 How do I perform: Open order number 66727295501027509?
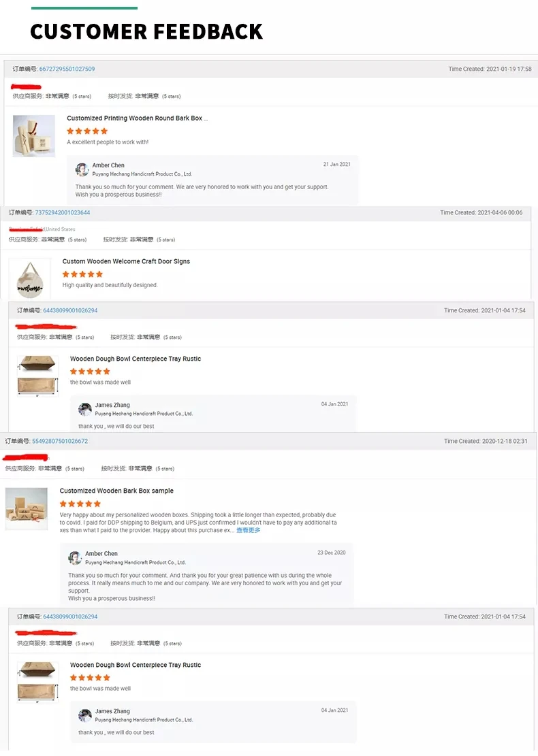[x=67, y=69]
